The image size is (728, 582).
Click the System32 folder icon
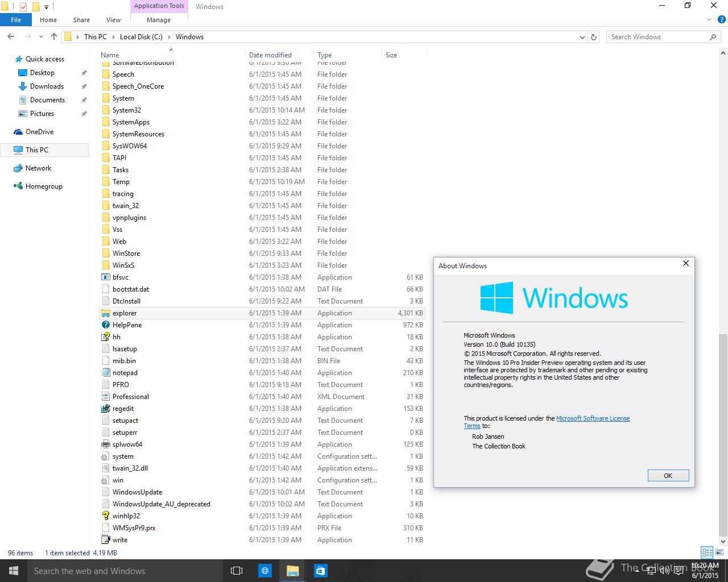click(x=105, y=110)
